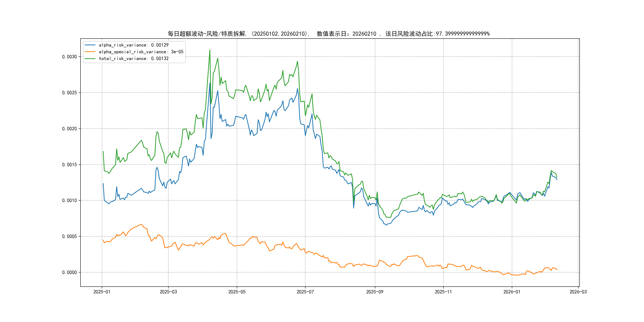Click the 2025-11 x-axis tick label
This screenshot has height=322, width=644.
tap(443, 292)
